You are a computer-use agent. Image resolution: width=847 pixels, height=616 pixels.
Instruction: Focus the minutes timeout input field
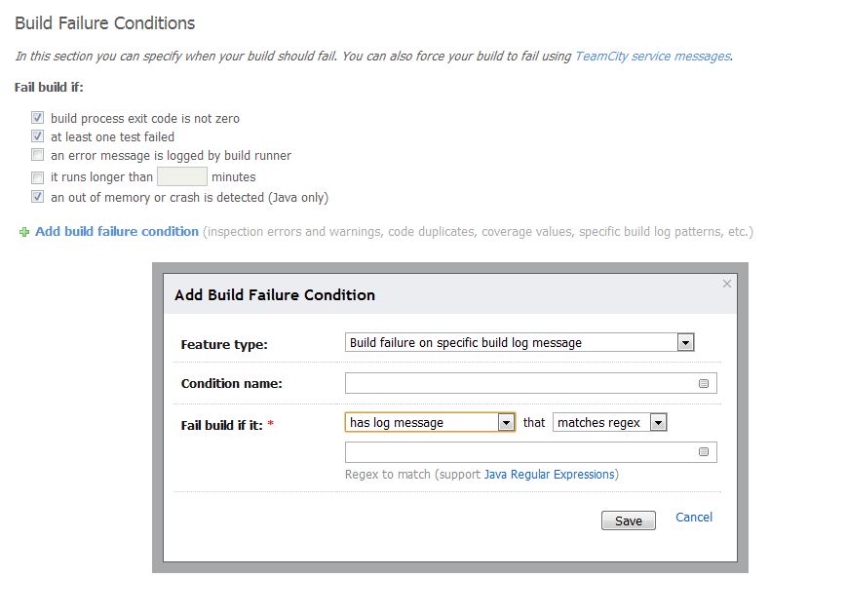(182, 176)
